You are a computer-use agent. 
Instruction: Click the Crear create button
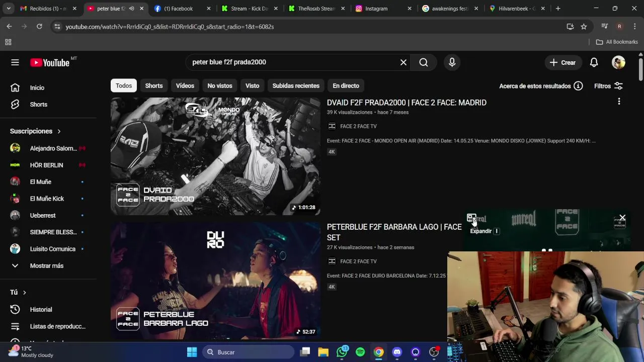point(562,62)
